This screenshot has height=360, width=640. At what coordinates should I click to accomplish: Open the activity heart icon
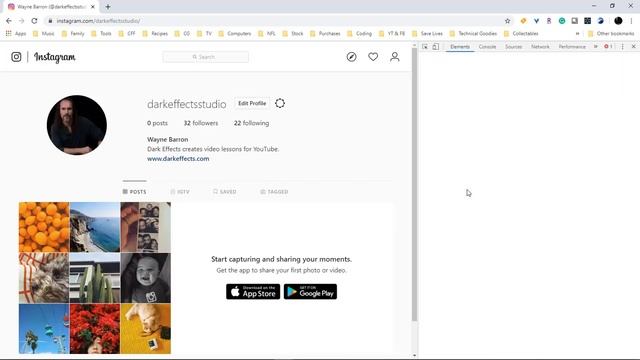373,57
